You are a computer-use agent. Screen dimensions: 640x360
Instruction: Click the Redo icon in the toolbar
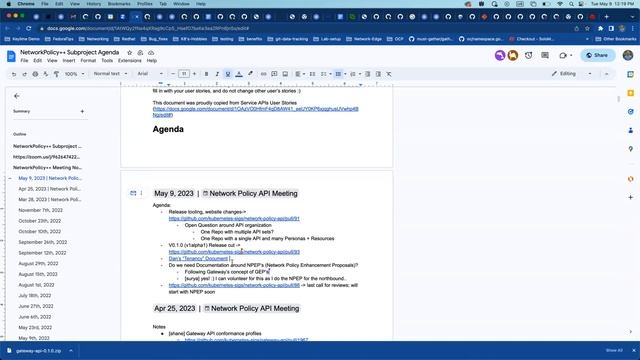(x=24, y=74)
